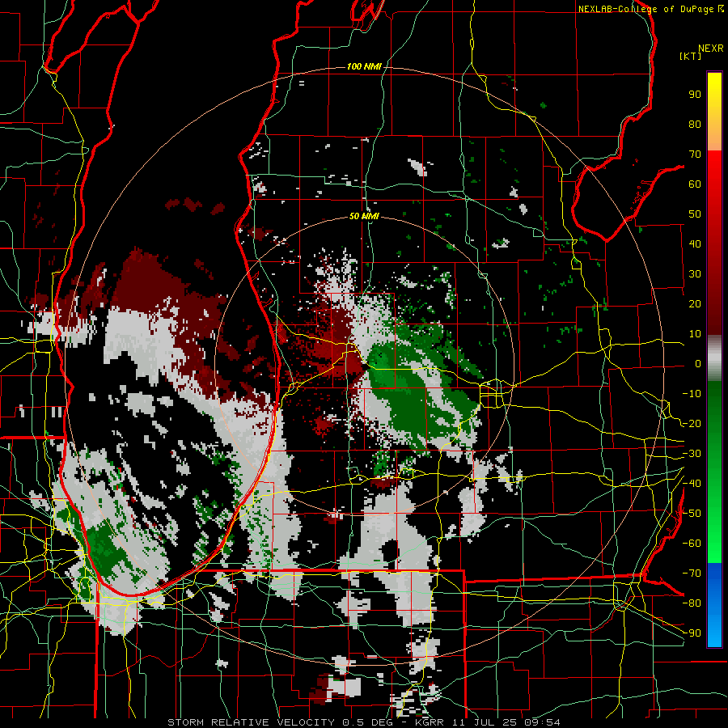Click the positive 80 scale value

coord(695,125)
